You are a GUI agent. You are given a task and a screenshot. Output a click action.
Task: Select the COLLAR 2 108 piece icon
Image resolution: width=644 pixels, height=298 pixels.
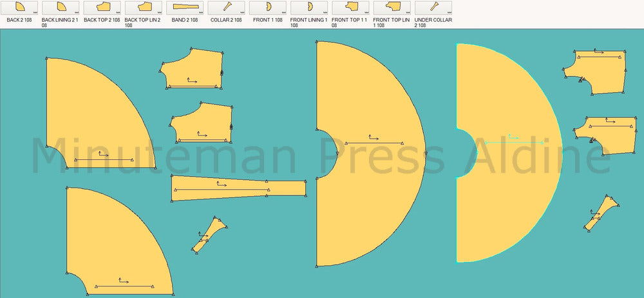click(x=227, y=8)
